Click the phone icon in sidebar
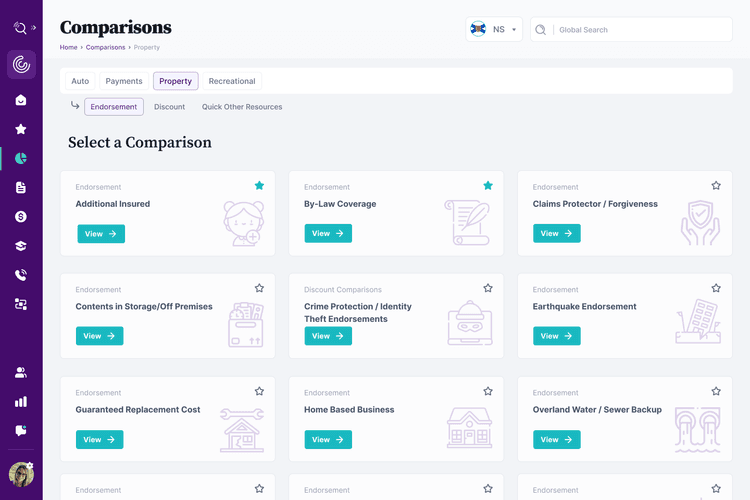Screen dimensions: 750x500 21,275
